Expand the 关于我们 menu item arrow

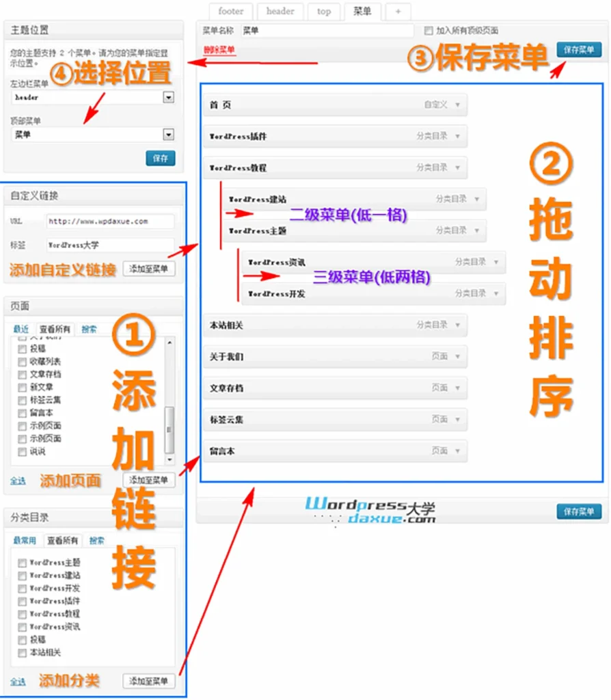pos(457,357)
